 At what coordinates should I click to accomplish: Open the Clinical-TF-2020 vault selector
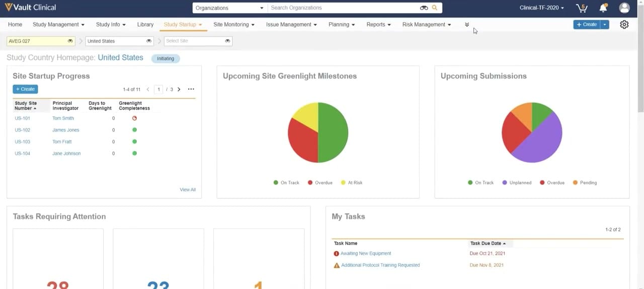coord(541,8)
